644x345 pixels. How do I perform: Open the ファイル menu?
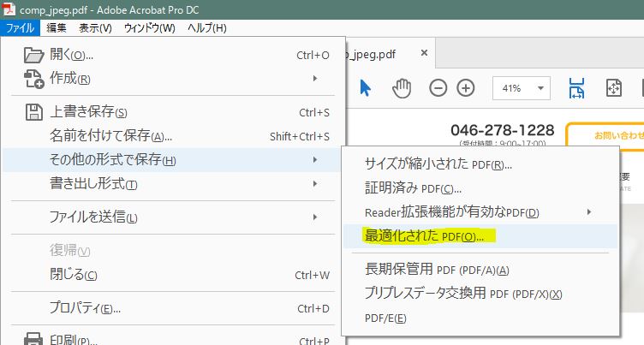click(20, 28)
